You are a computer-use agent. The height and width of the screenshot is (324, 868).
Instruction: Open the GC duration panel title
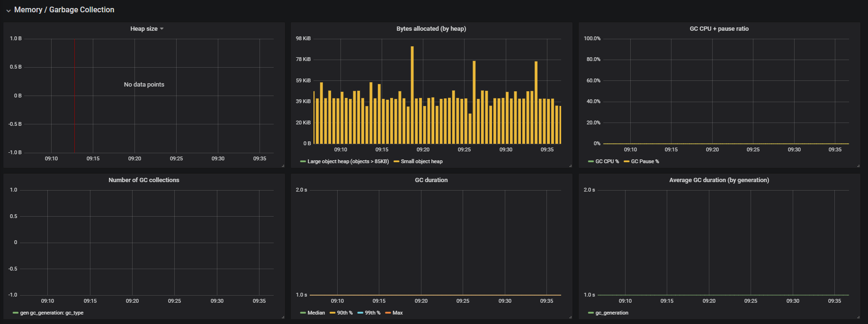431,180
